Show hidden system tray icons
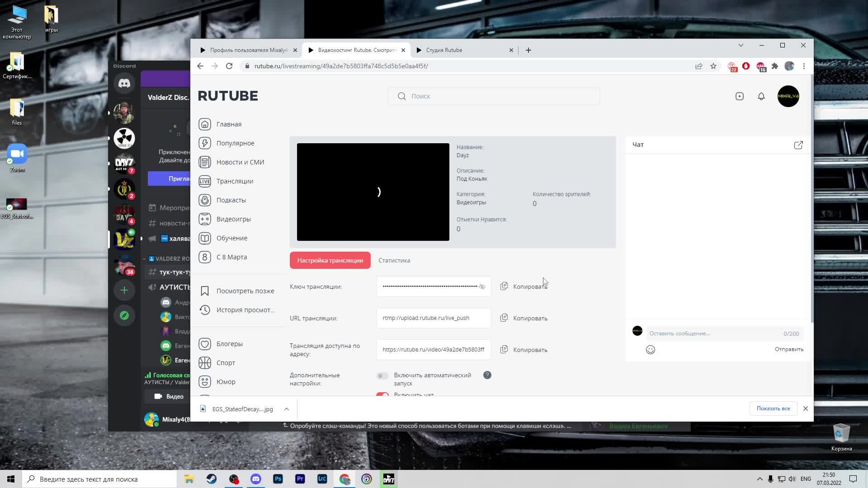The width and height of the screenshot is (868, 488). click(x=759, y=479)
